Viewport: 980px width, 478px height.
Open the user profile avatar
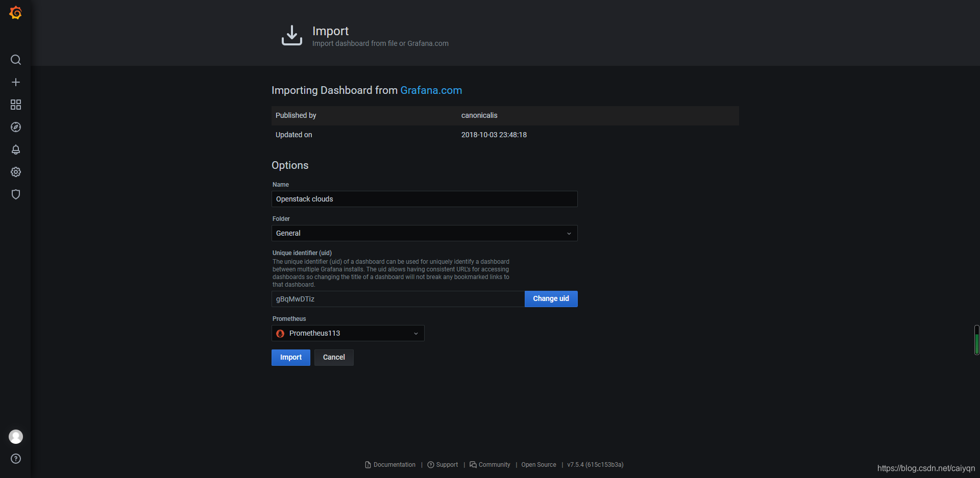point(16,437)
